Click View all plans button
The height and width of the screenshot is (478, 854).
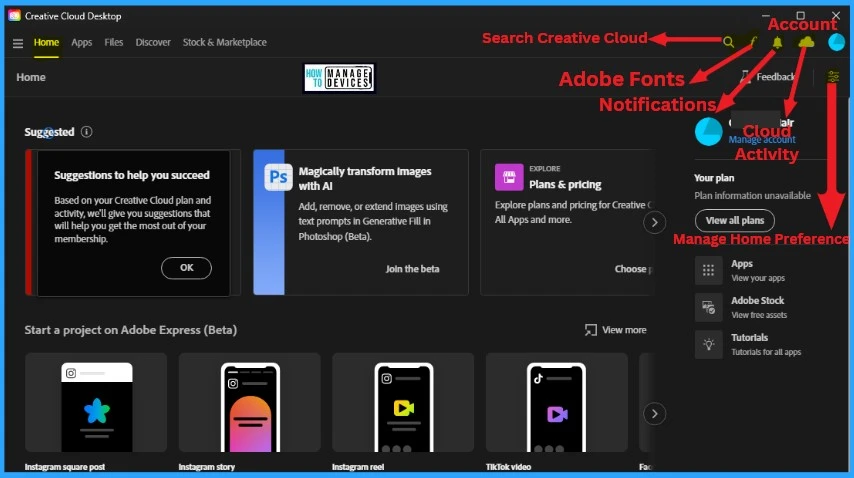point(735,220)
